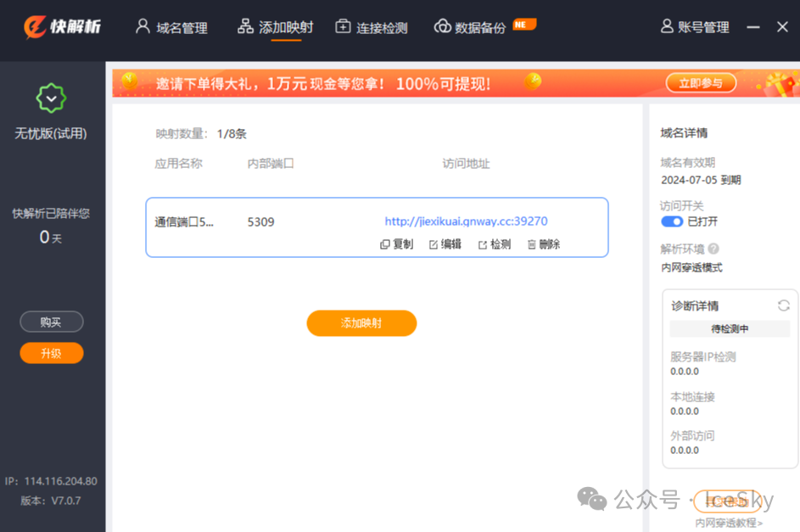Open the jiexikuai.gnway.cc:39270 link
Screen dimensions: 800x532
[466, 221]
